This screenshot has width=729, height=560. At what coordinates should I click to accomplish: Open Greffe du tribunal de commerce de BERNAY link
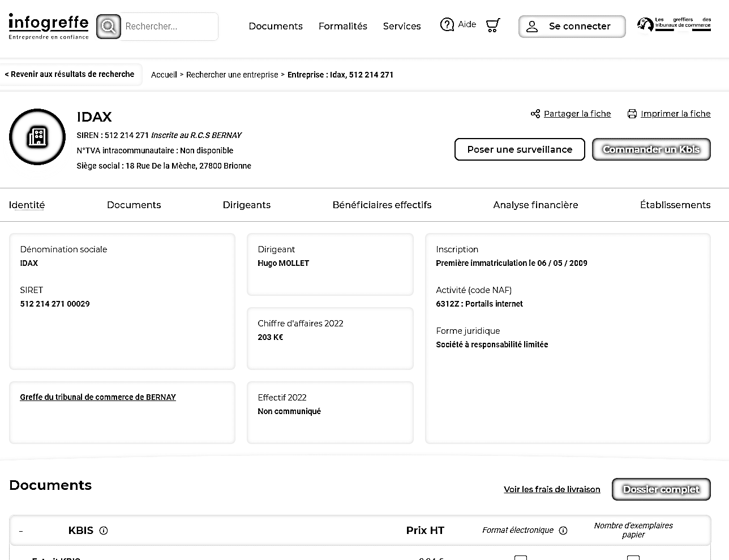point(98,397)
